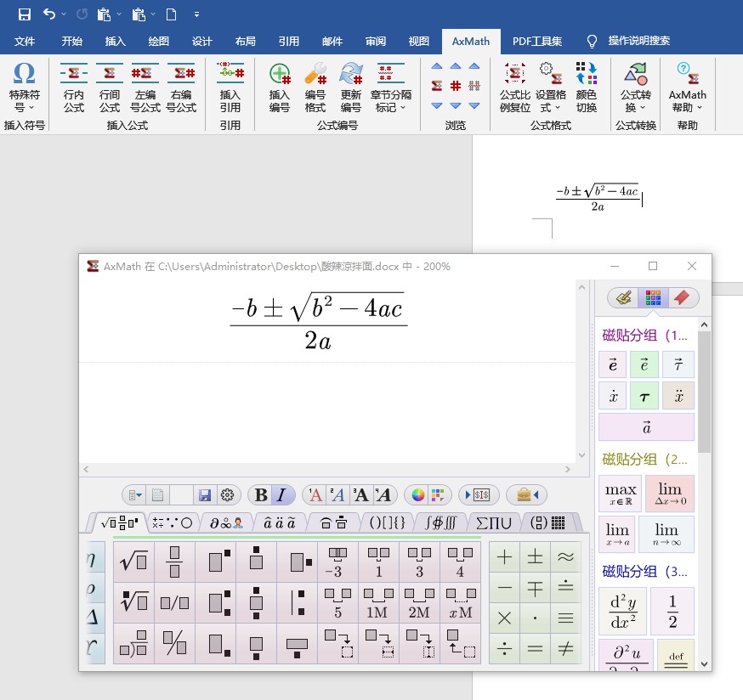Select the square root template
Viewport: 743px width, 700px height.
coord(133,562)
